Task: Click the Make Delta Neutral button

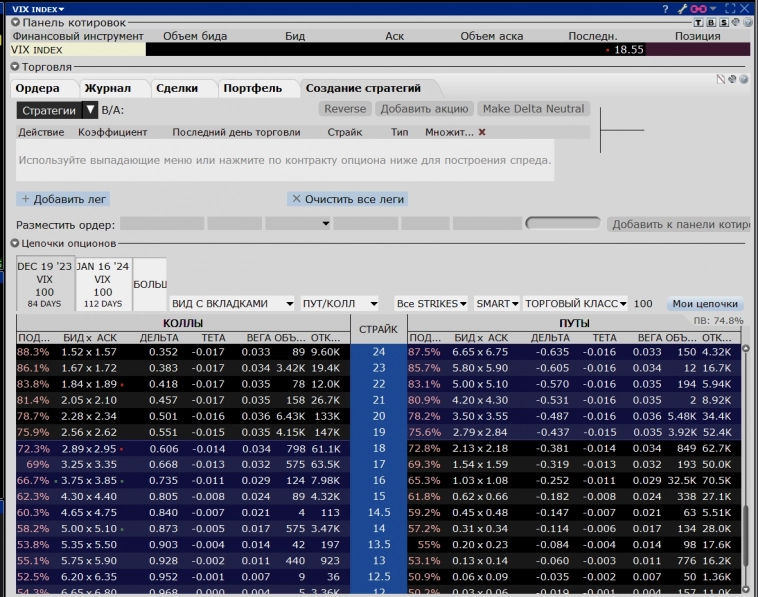Action: 533,108
